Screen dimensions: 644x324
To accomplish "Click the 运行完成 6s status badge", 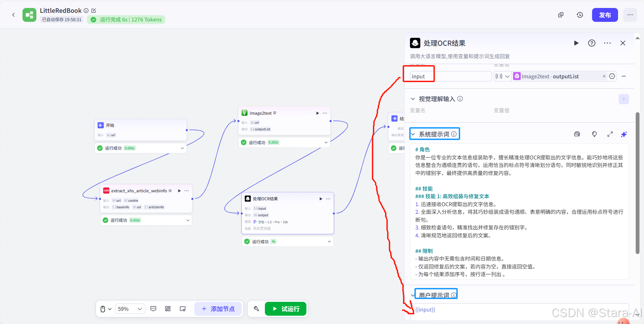I will point(126,20).
